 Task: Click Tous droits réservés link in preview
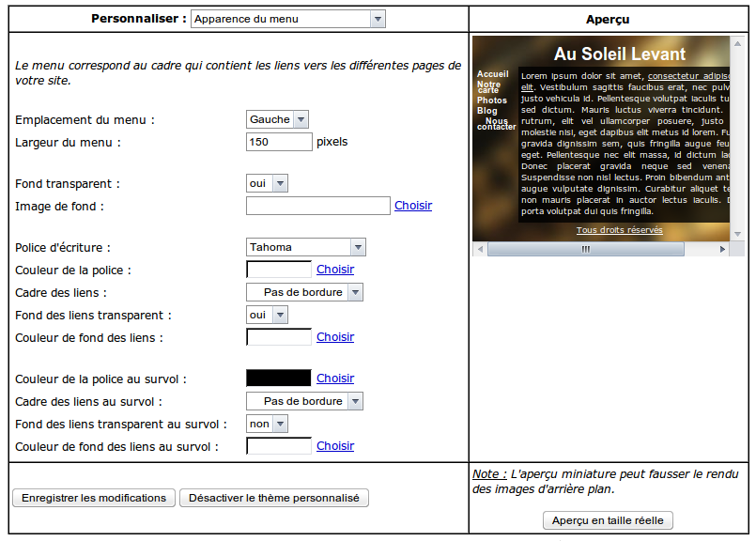(619, 230)
